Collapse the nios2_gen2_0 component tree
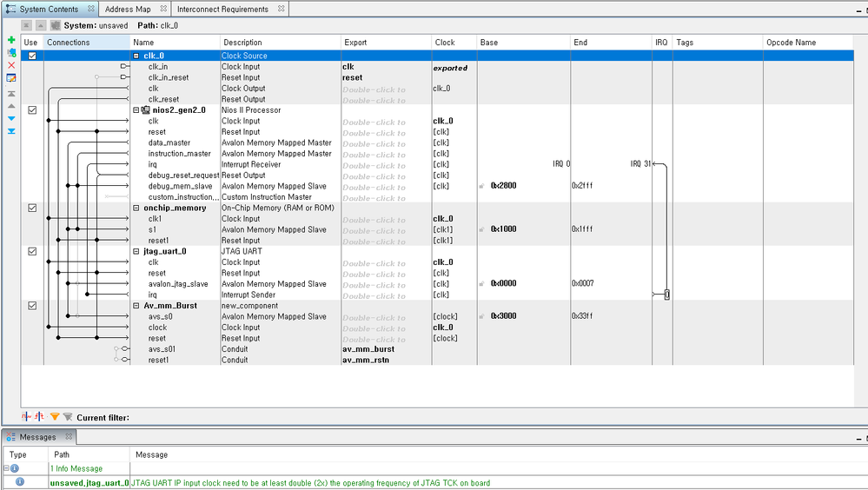The height and width of the screenshot is (490, 868). 136,110
